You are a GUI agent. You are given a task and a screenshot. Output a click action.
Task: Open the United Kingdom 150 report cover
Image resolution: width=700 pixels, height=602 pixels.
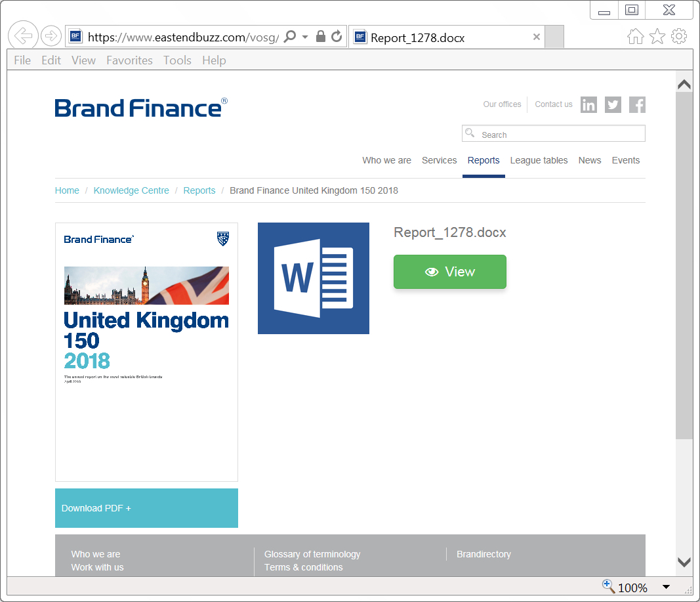pos(146,352)
